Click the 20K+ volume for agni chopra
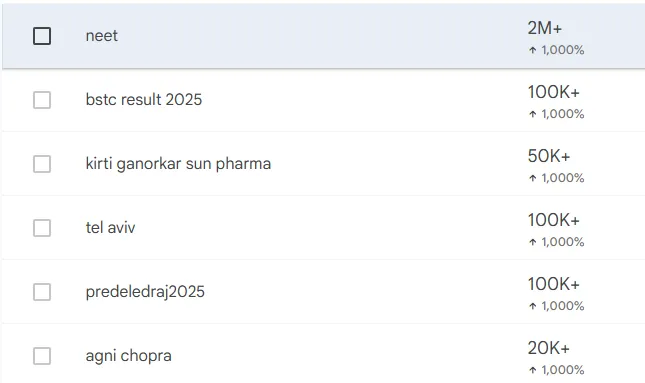645x383 pixels. coord(549,348)
